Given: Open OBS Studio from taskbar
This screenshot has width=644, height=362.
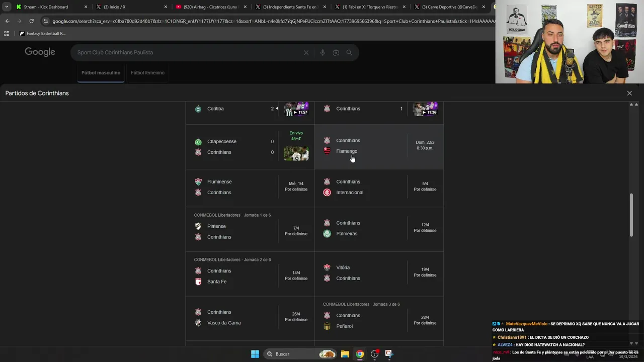Looking at the screenshot, I should (x=374, y=354).
